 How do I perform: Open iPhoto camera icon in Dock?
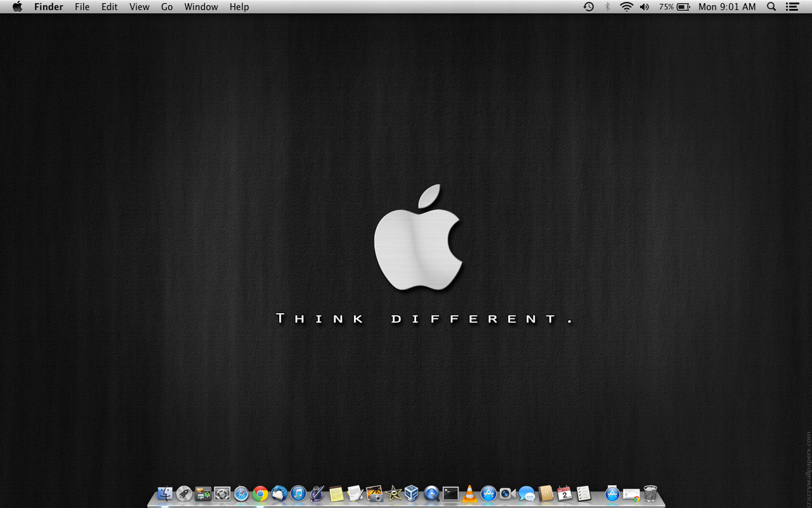click(x=374, y=493)
